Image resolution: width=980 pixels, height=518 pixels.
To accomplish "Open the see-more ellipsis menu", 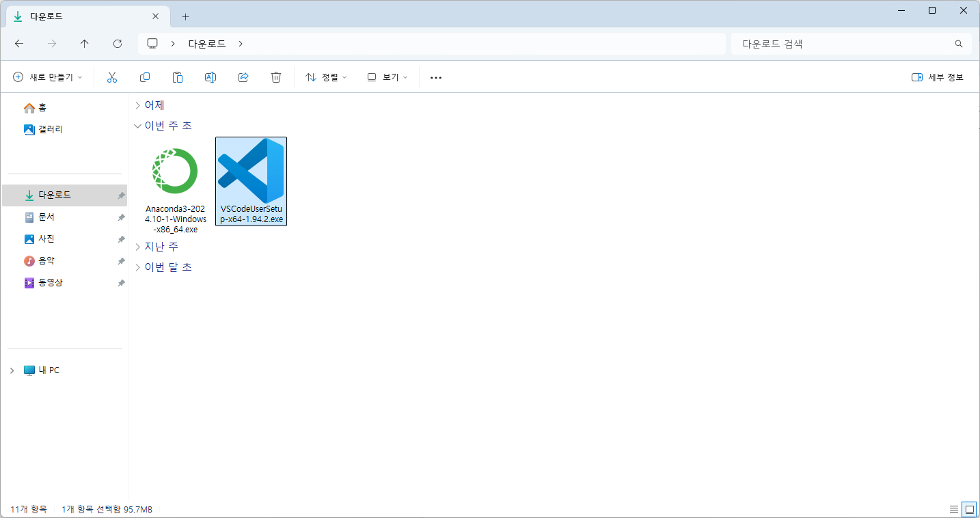I will (435, 77).
